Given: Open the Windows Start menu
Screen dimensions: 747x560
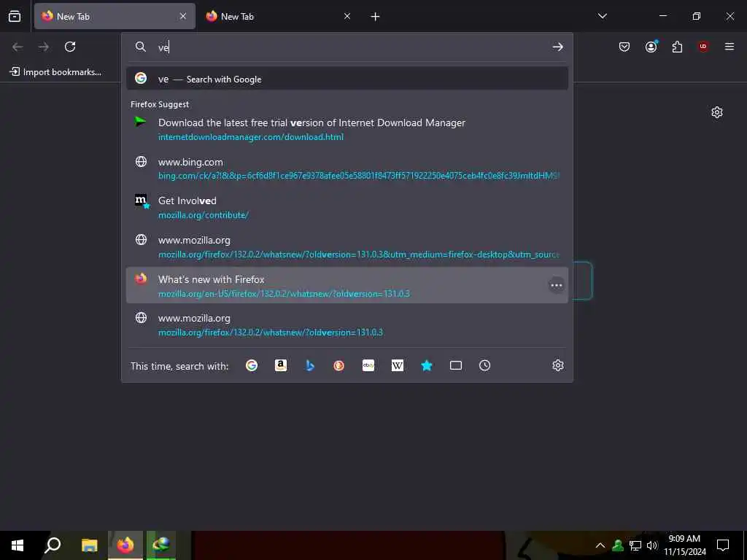Looking at the screenshot, I should point(18,545).
